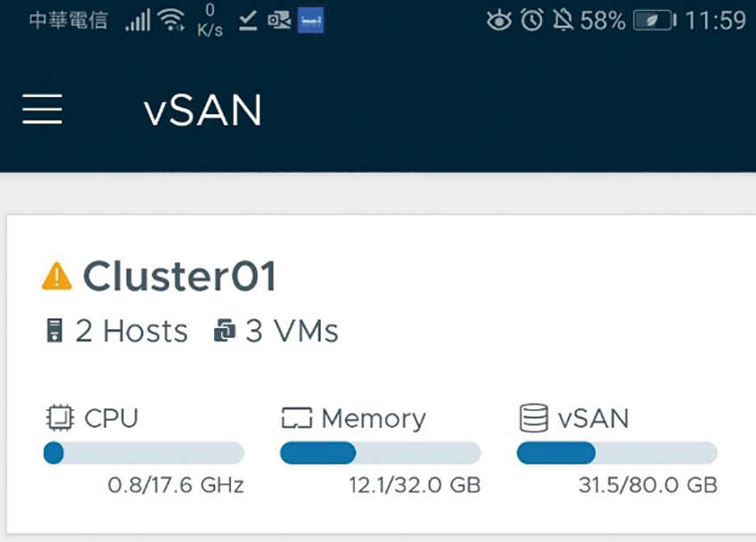Image resolution: width=756 pixels, height=542 pixels.
Task: Tap the VMs stacked icon
Action: tap(224, 331)
